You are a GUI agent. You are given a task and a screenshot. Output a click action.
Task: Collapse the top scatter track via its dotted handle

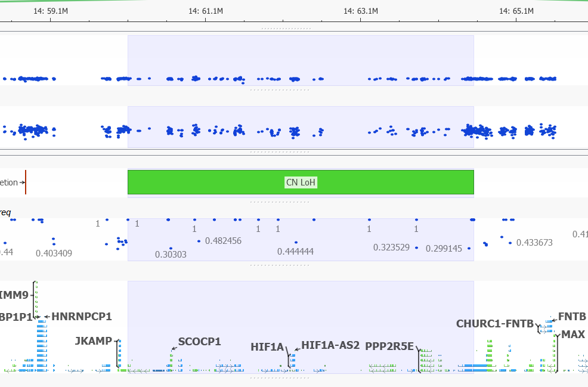click(x=280, y=90)
